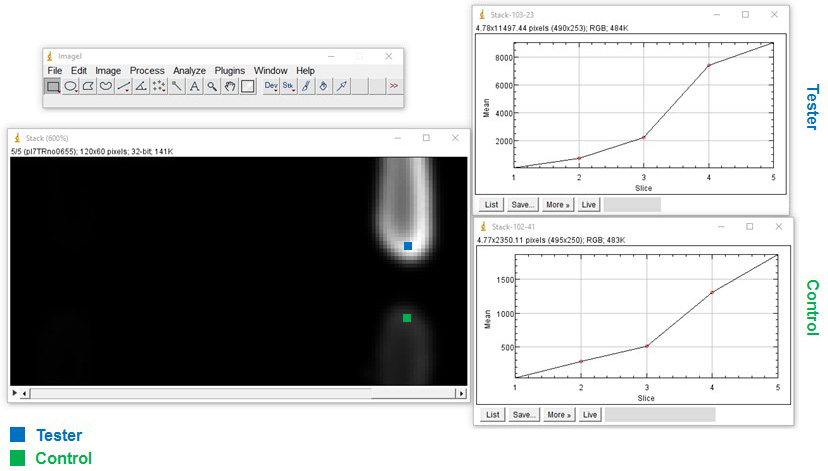Select the Magnifying glass tool
This screenshot has width=828, height=471.
pos(212,86)
